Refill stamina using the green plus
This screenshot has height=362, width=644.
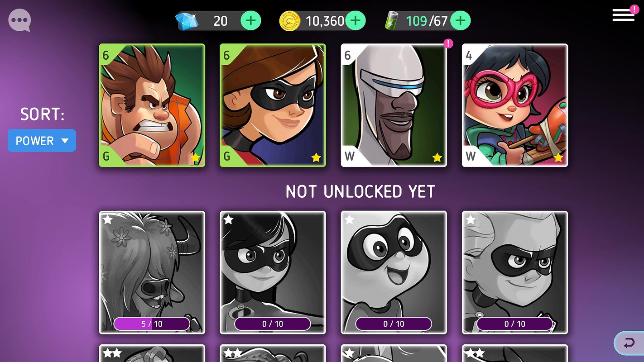tap(460, 21)
